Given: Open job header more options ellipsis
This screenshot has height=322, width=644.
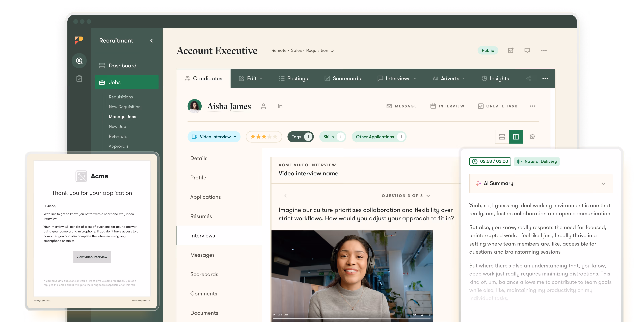Looking at the screenshot, I should point(544,50).
